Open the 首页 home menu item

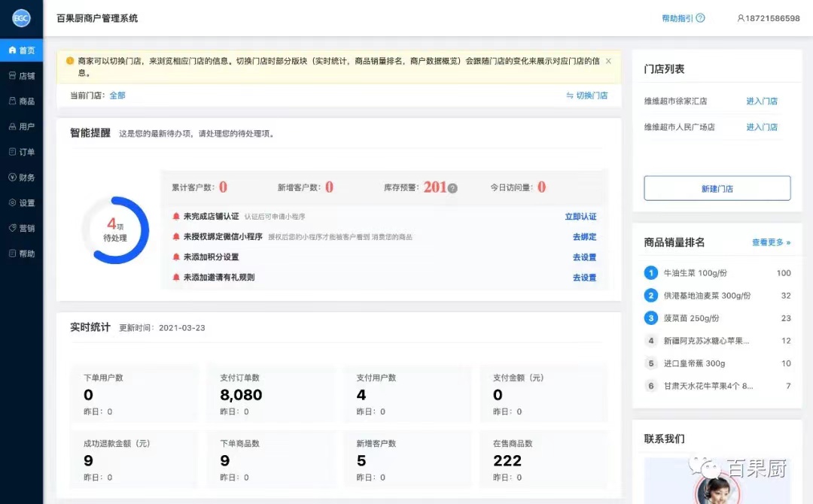[21, 50]
